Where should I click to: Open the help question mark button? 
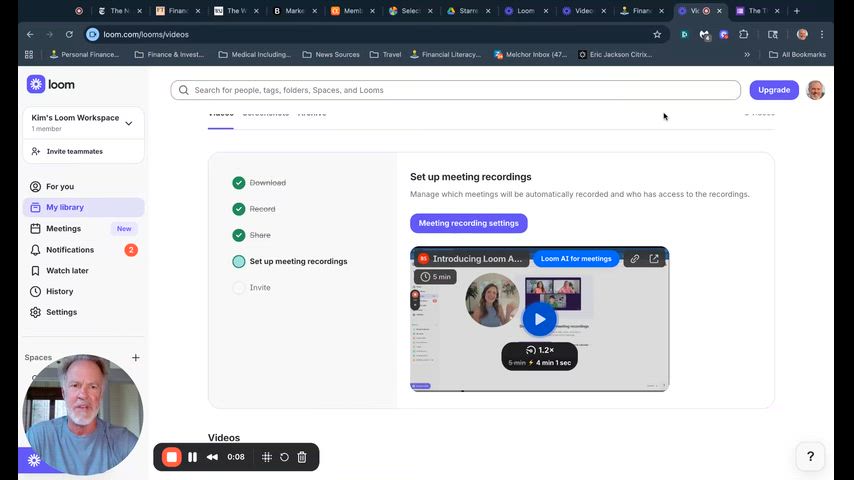click(810, 456)
